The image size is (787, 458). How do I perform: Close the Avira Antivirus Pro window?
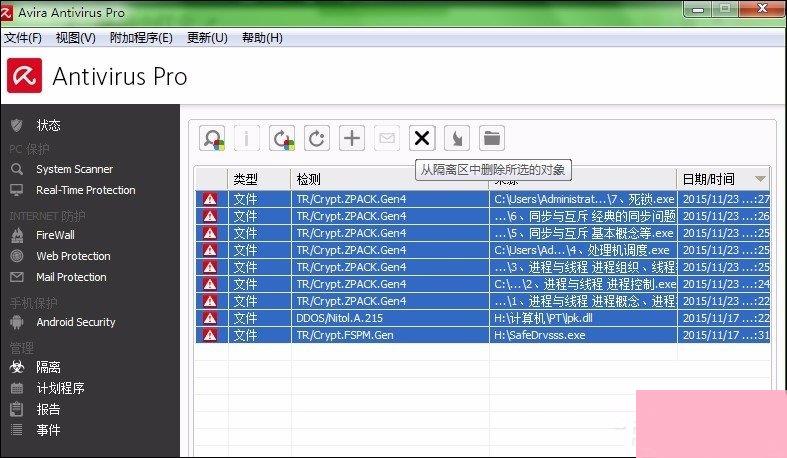pyautogui.click(x=762, y=9)
